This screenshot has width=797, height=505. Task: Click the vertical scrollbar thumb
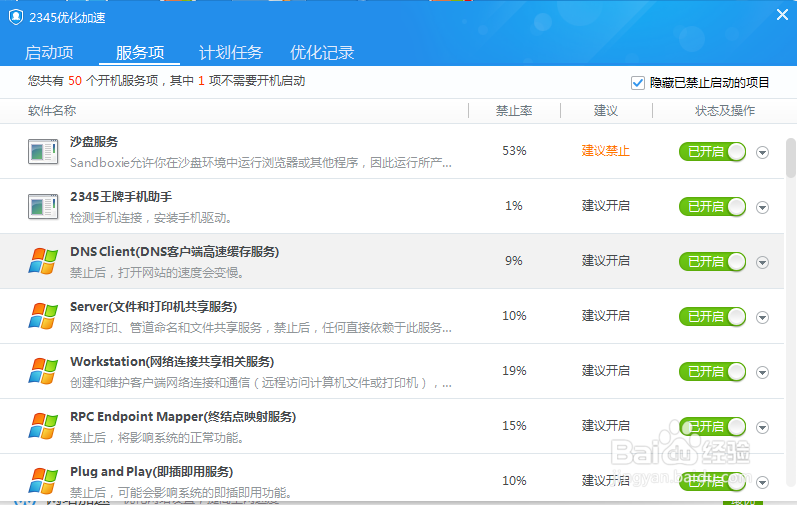coord(790,157)
